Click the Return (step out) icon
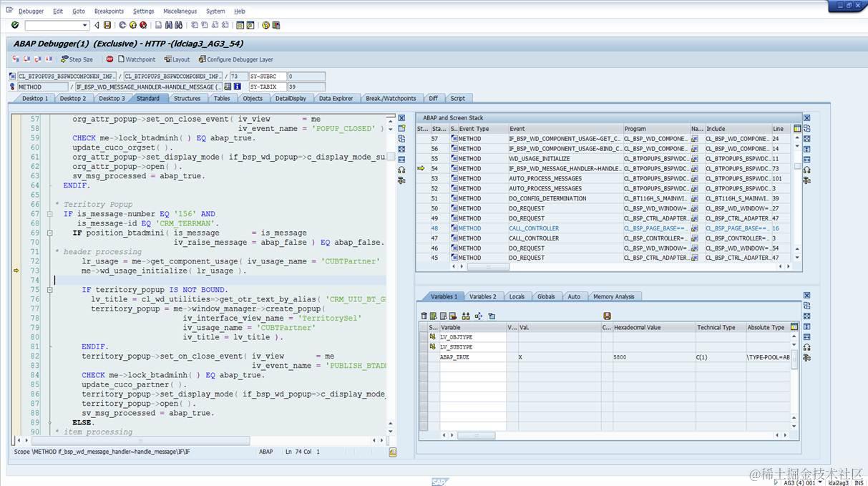 [x=37, y=59]
